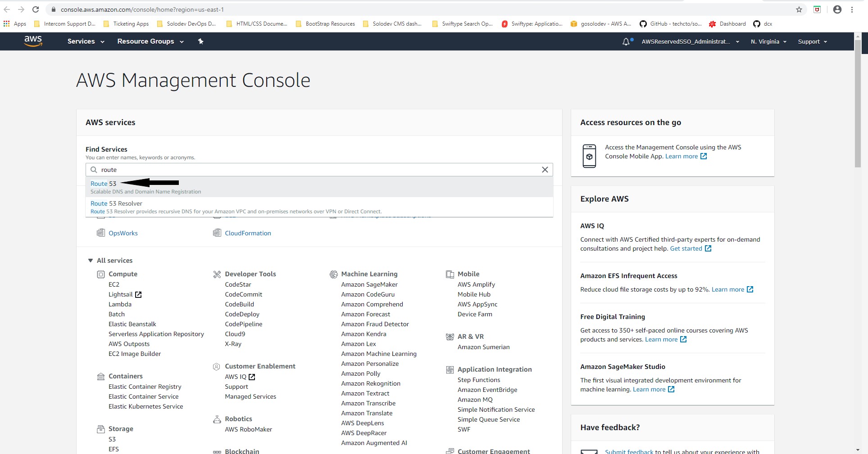Screen dimensions: 868x454
Task: Open AWS Amplify service link
Action: click(476, 284)
